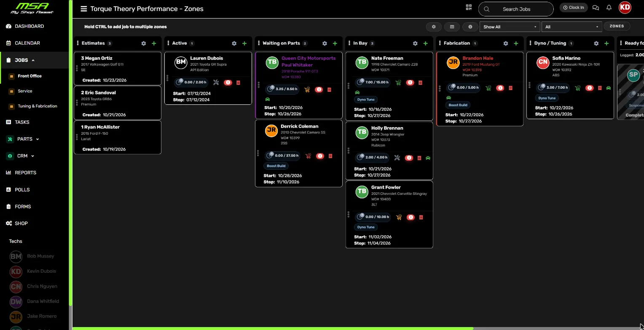This screenshot has width=644, height=330.
Task: Collapse the JOBS sidebar section
Action: 34,60
